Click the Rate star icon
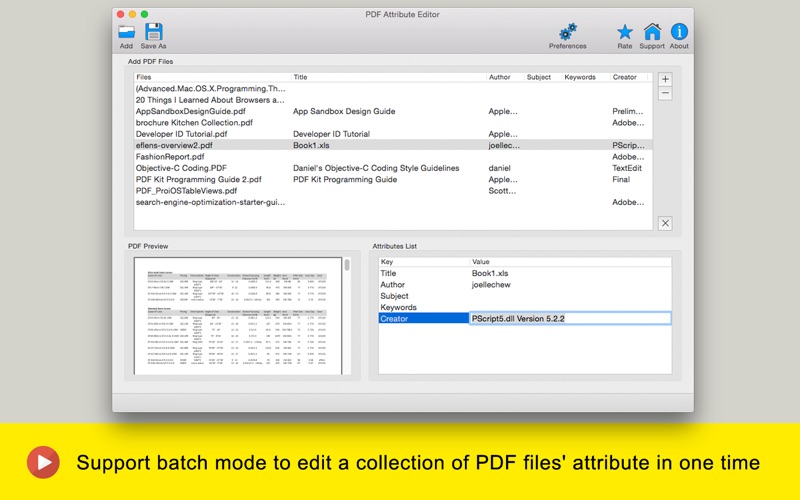This screenshot has width=800, height=500. coord(624,32)
